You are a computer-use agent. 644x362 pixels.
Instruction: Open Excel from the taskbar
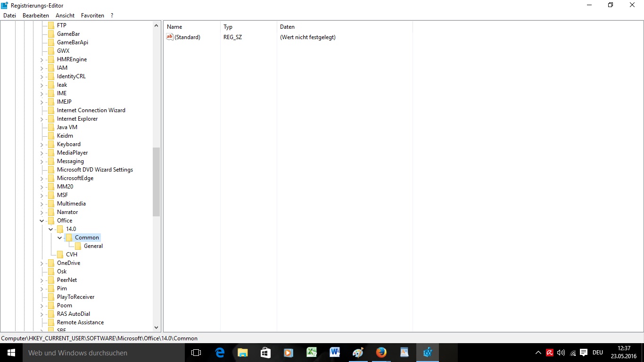click(x=312, y=353)
